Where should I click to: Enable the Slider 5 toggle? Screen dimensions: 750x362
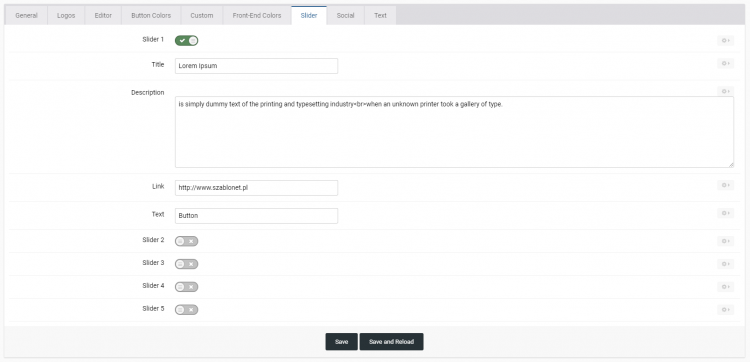[187, 310]
